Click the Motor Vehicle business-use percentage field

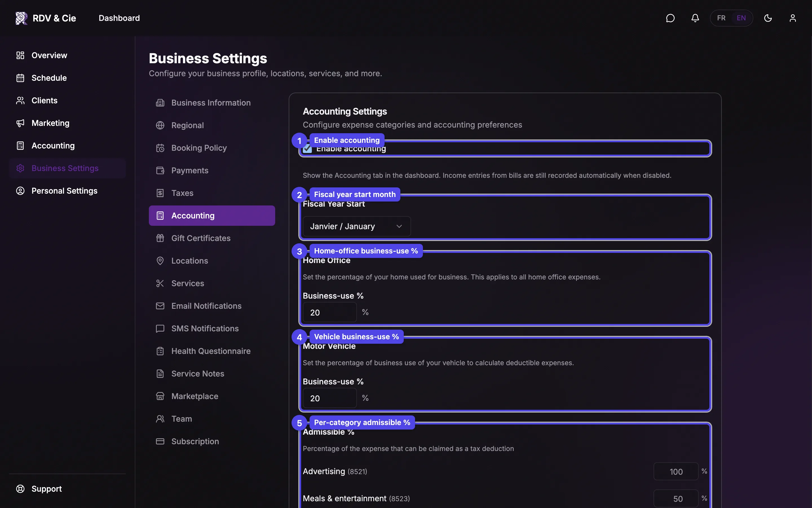coord(330,398)
